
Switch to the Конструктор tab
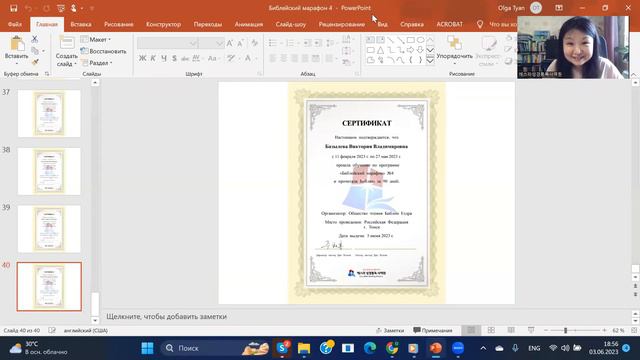[x=163, y=24]
